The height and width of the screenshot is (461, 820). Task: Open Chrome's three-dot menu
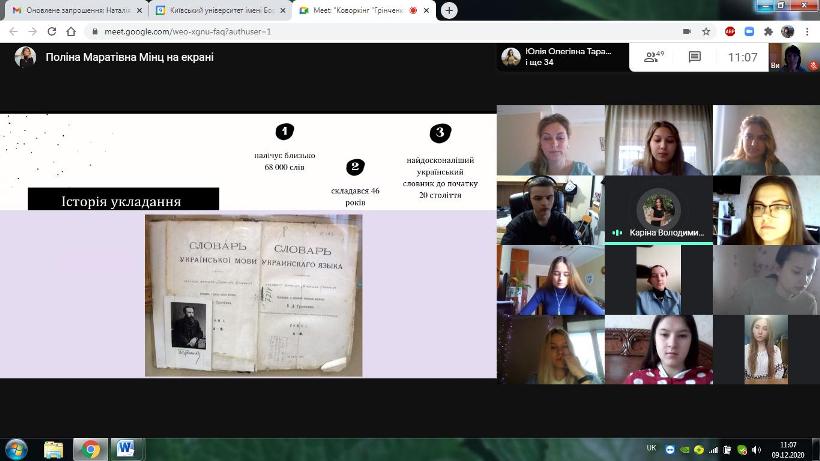point(807,31)
